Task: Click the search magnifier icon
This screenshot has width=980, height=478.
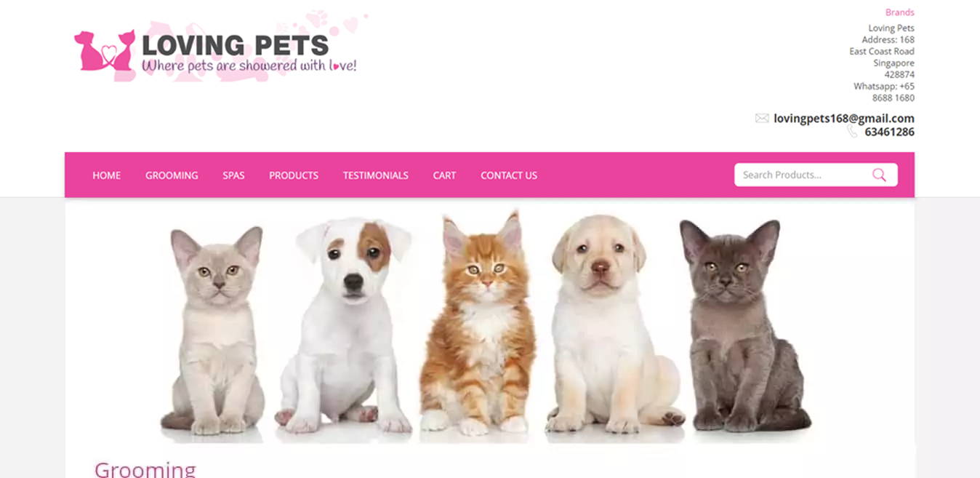Action: [x=879, y=175]
